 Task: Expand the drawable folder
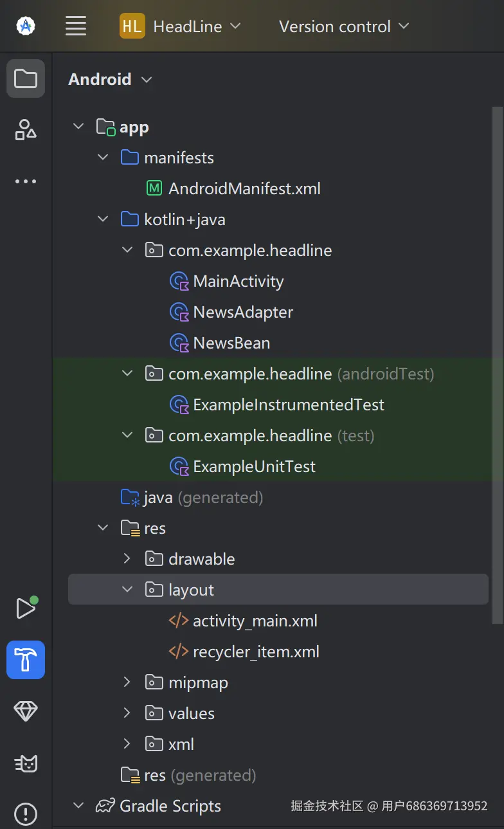tap(127, 559)
